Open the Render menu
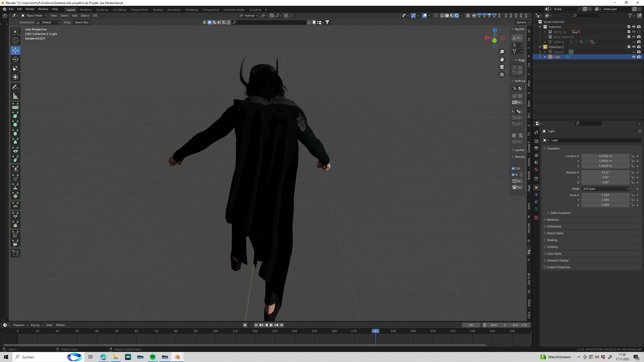The height and width of the screenshot is (362, 644). click(x=30, y=9)
